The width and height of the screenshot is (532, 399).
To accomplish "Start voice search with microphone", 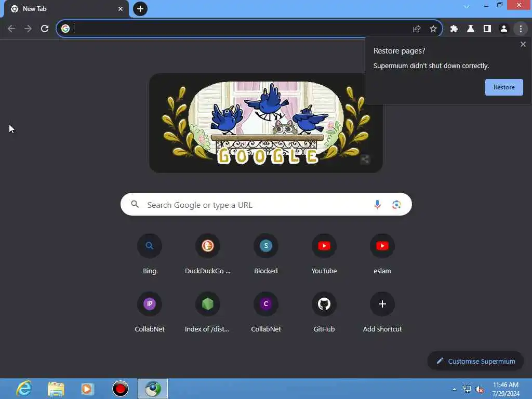I will coord(377,205).
